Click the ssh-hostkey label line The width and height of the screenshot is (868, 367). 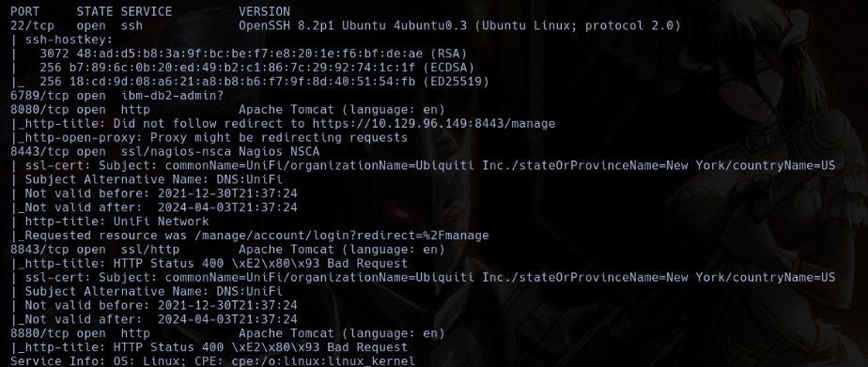[x=61, y=39]
